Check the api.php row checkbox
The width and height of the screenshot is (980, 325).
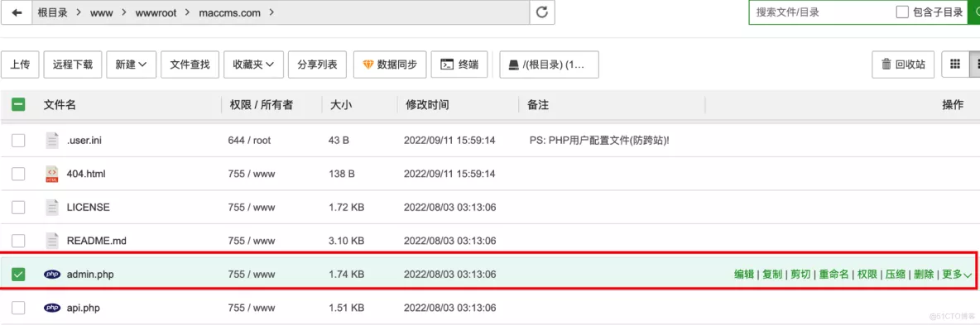(18, 308)
